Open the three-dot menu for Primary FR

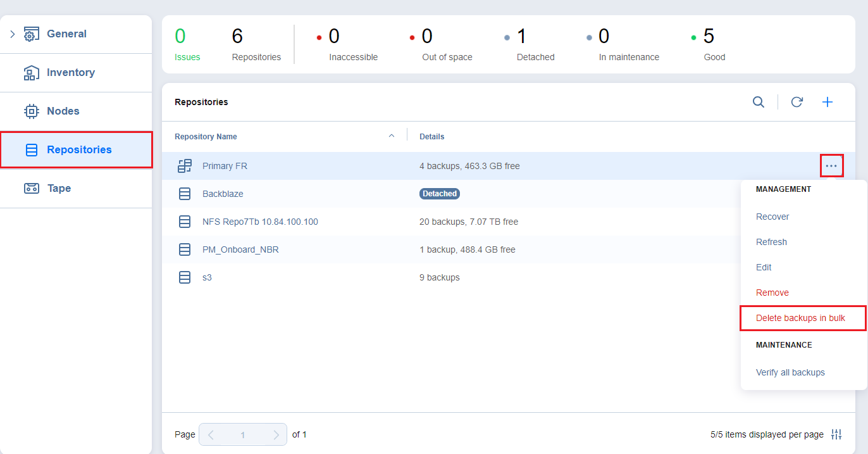coord(831,166)
